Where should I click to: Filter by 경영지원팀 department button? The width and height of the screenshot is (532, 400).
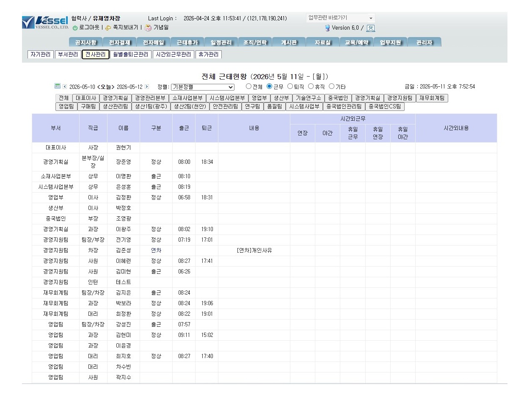[400, 98]
